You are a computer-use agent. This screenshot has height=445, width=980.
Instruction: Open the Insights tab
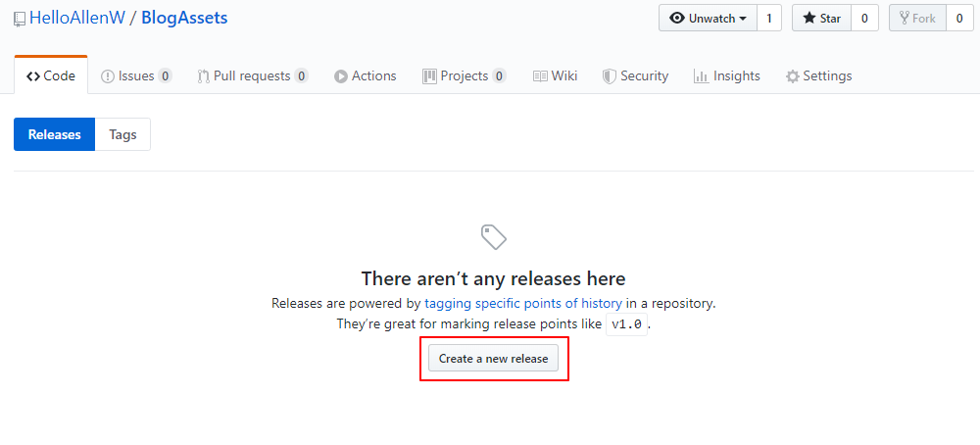click(x=727, y=75)
